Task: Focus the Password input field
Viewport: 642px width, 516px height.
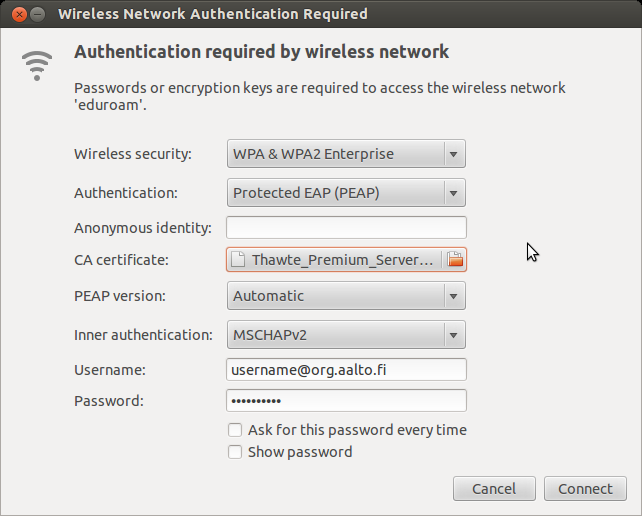Action: [x=346, y=401]
